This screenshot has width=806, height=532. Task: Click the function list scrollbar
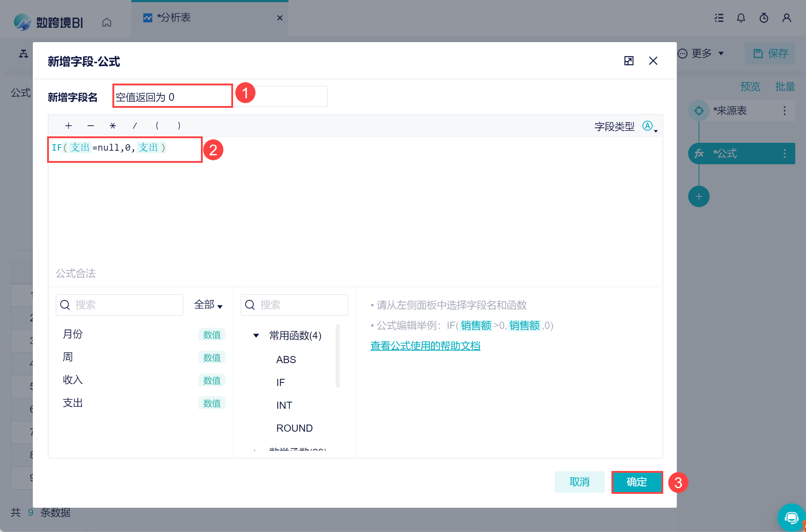click(x=337, y=356)
